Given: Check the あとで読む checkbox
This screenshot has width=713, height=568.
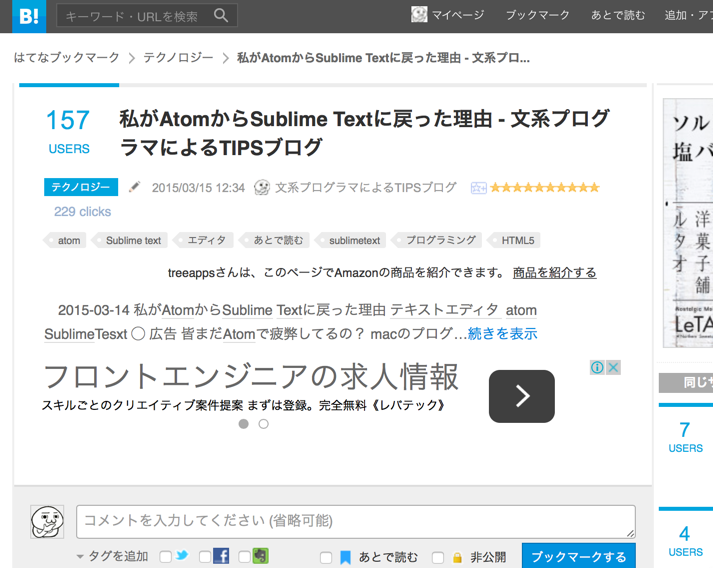Looking at the screenshot, I should pyautogui.click(x=326, y=558).
